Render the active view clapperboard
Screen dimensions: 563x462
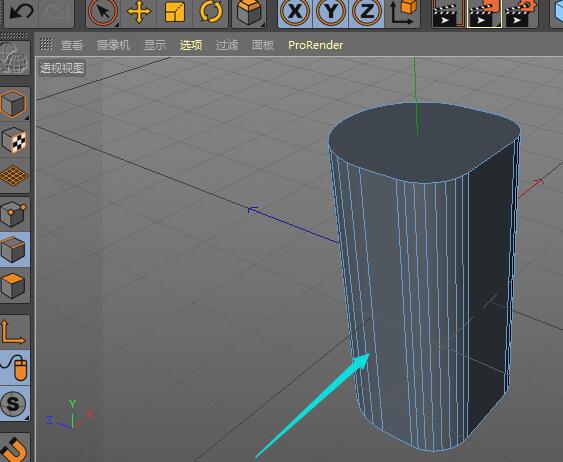point(448,13)
